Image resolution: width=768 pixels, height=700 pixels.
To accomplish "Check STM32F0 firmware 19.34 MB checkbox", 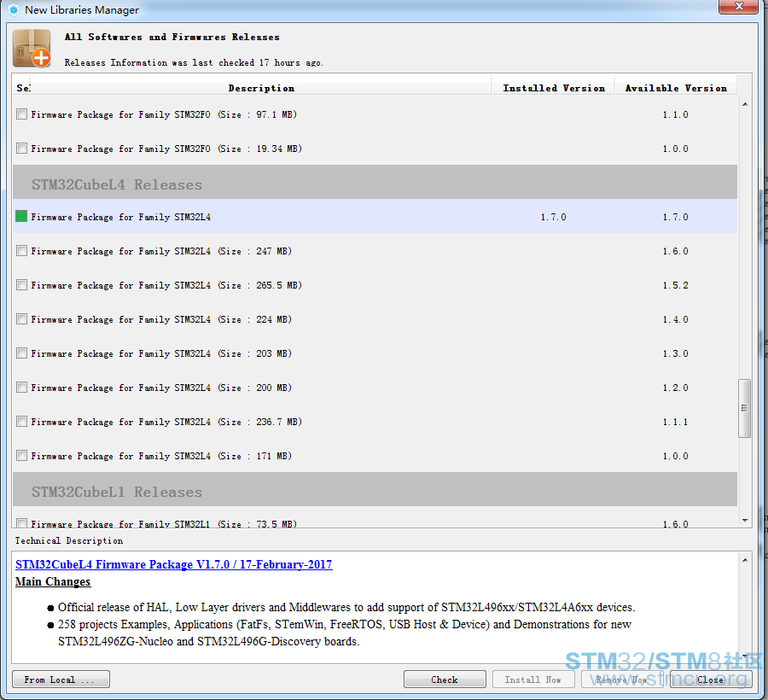I will 21,148.
